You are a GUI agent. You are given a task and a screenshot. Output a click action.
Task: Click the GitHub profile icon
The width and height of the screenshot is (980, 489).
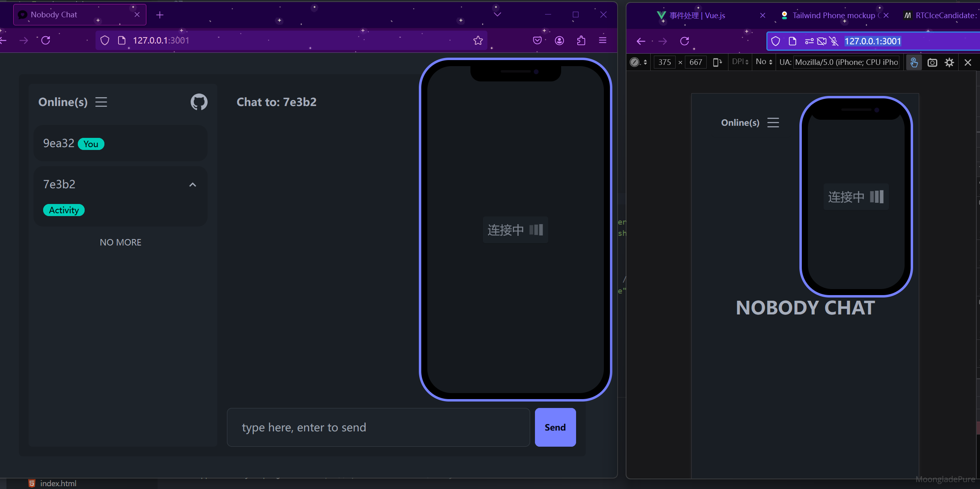[x=199, y=101]
